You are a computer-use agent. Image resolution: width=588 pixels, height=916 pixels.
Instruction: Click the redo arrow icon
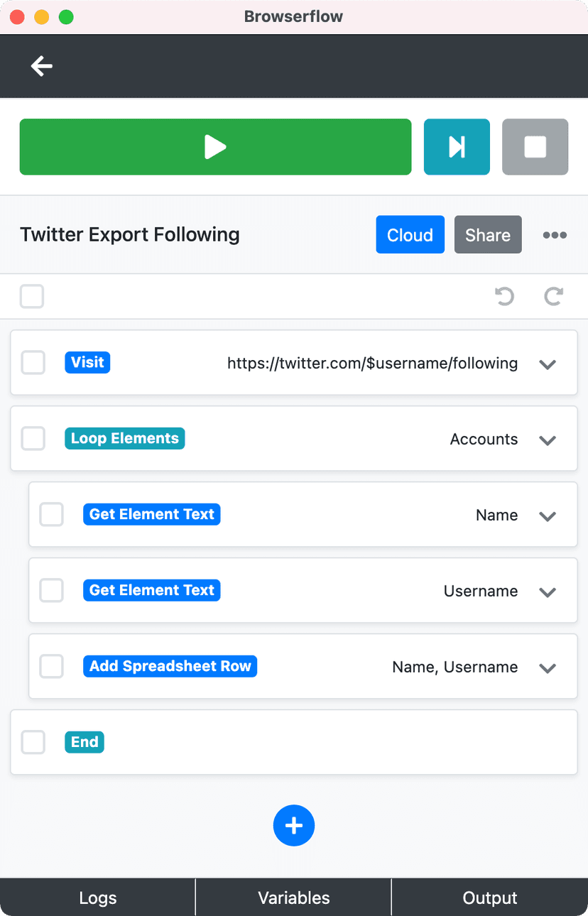click(554, 296)
